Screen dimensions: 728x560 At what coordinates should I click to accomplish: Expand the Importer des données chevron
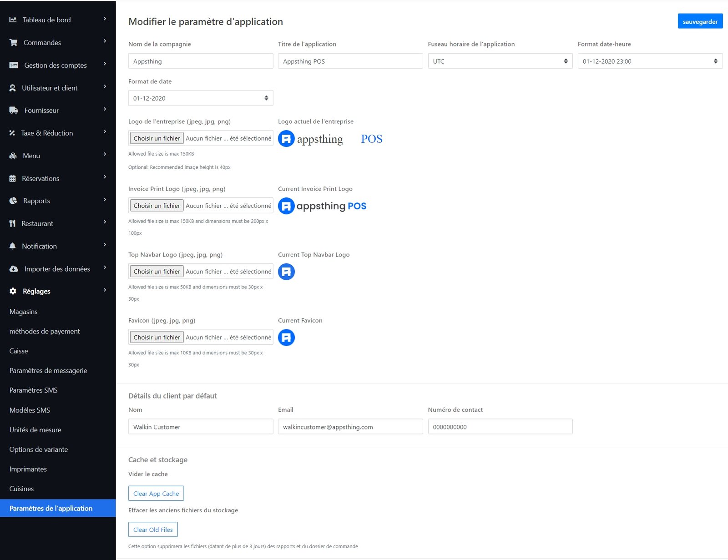coord(105,267)
